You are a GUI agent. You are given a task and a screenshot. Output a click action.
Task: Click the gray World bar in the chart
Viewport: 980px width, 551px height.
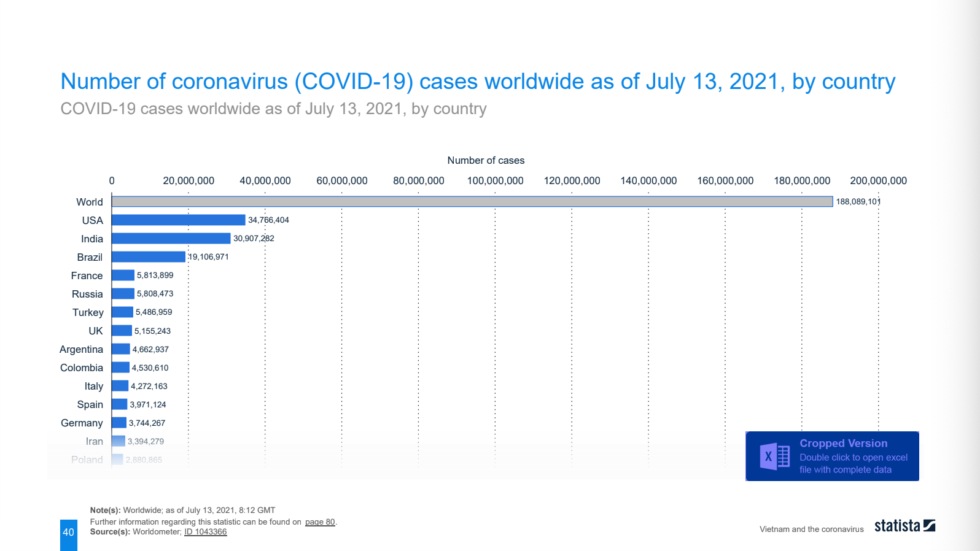(472, 201)
